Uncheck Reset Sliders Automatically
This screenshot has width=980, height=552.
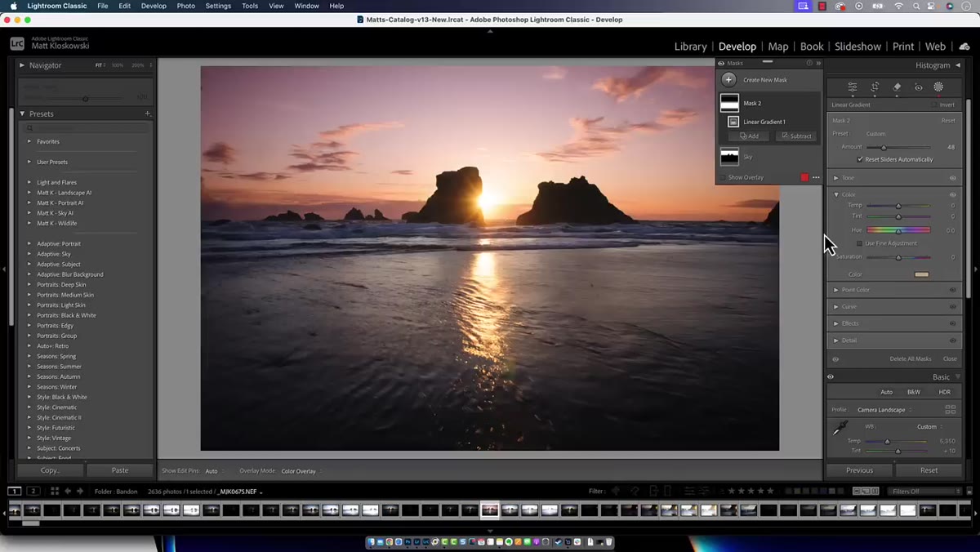tap(860, 159)
